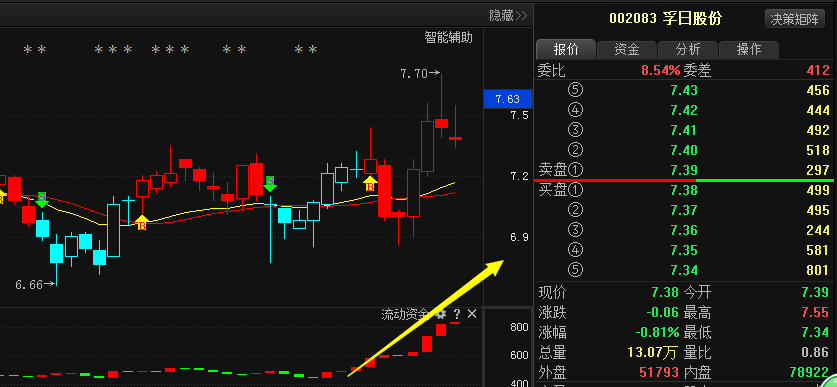Click the 6.66 low price marker
Viewport: 837px width, 387px height.
click(35, 285)
